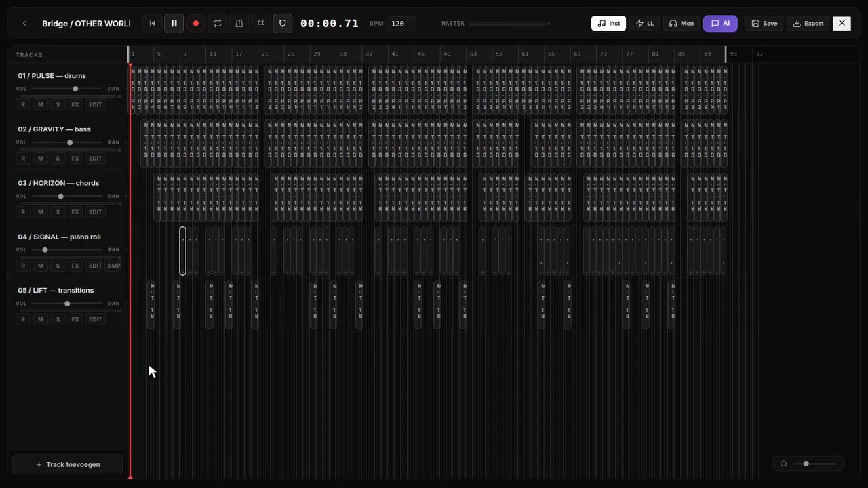Arm record on HORIZON chords track
868x488 pixels.
point(23,212)
